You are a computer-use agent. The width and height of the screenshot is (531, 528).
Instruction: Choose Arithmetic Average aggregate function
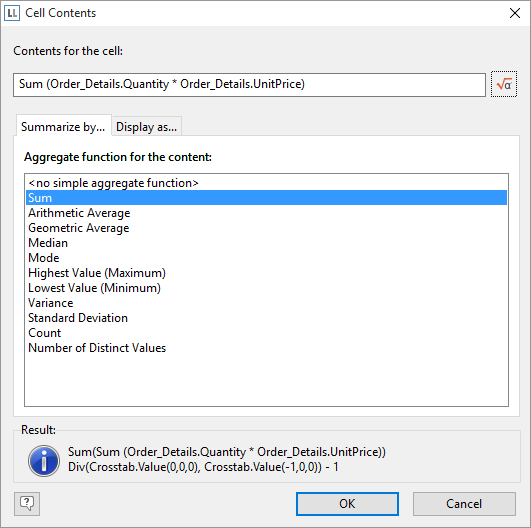(x=267, y=213)
